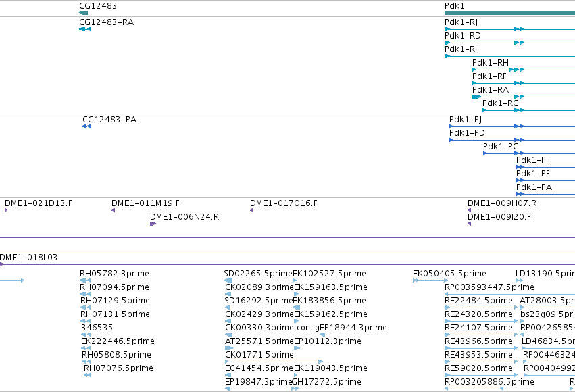
Task: Click the CG12483 gene label
Action: (x=98, y=6)
